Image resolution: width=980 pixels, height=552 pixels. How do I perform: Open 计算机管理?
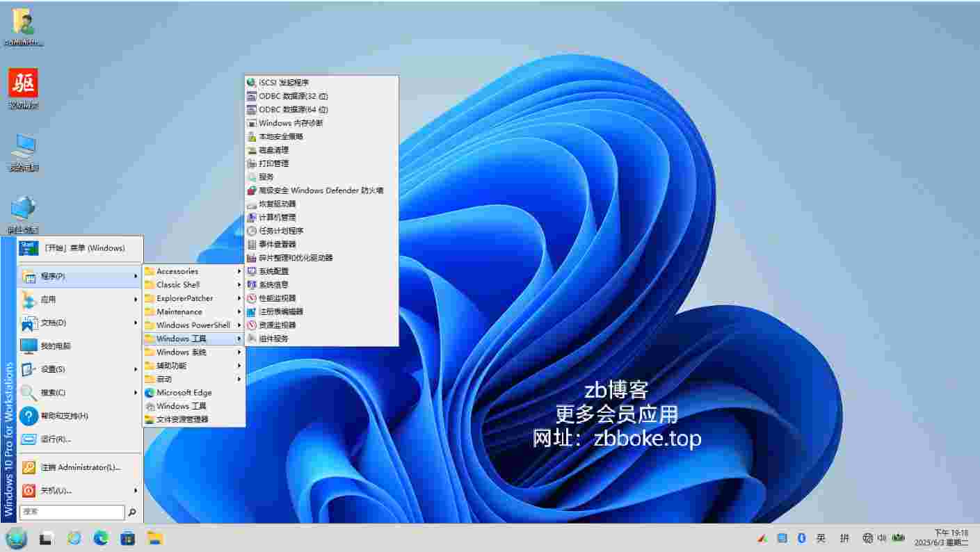[x=321, y=217]
